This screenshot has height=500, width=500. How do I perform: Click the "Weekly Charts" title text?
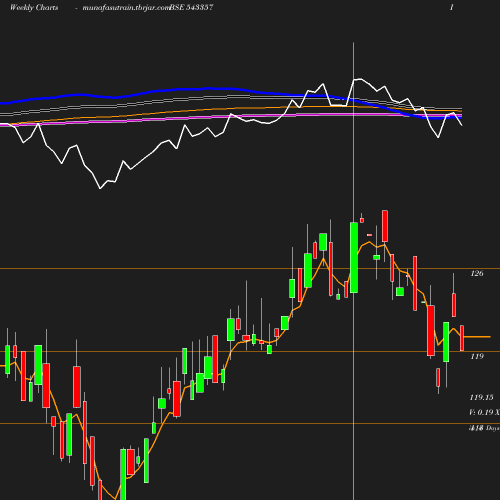[34, 7]
